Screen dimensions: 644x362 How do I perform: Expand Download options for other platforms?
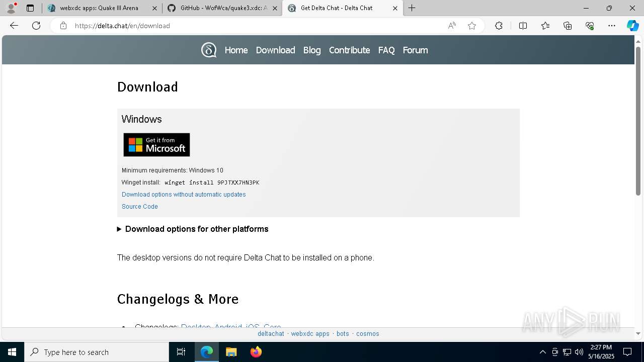[x=193, y=229]
